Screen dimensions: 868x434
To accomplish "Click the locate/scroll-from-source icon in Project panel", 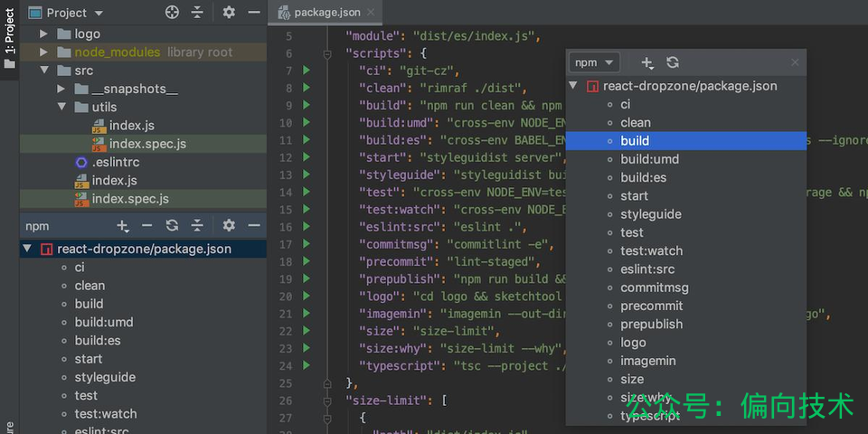I will [x=172, y=12].
